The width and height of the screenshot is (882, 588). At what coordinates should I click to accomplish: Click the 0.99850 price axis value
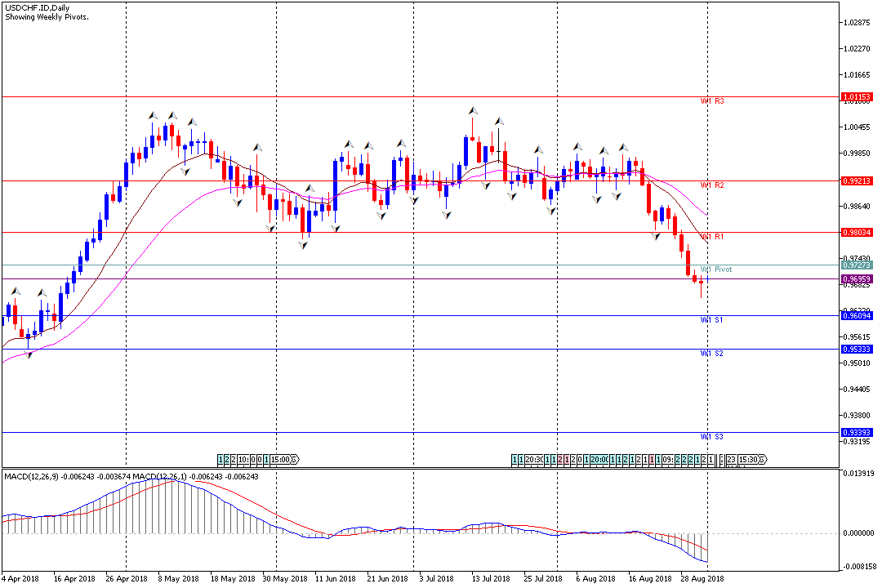(x=857, y=153)
